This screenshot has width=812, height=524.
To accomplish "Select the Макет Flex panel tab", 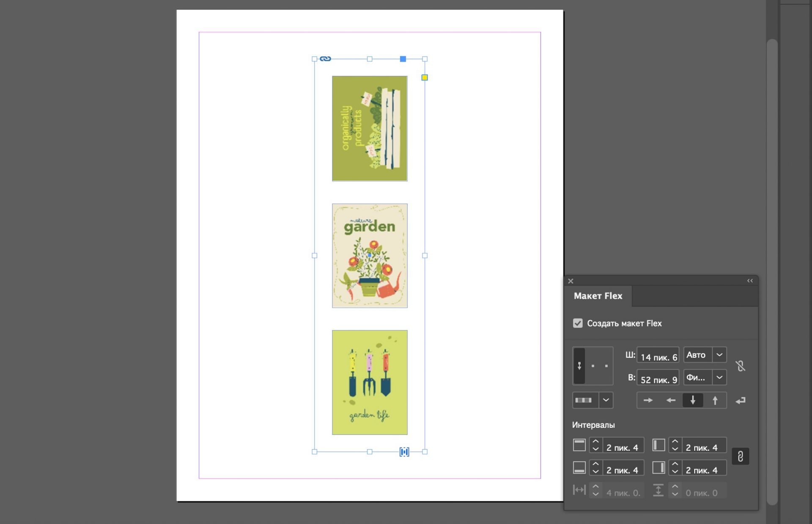I will click(x=598, y=296).
